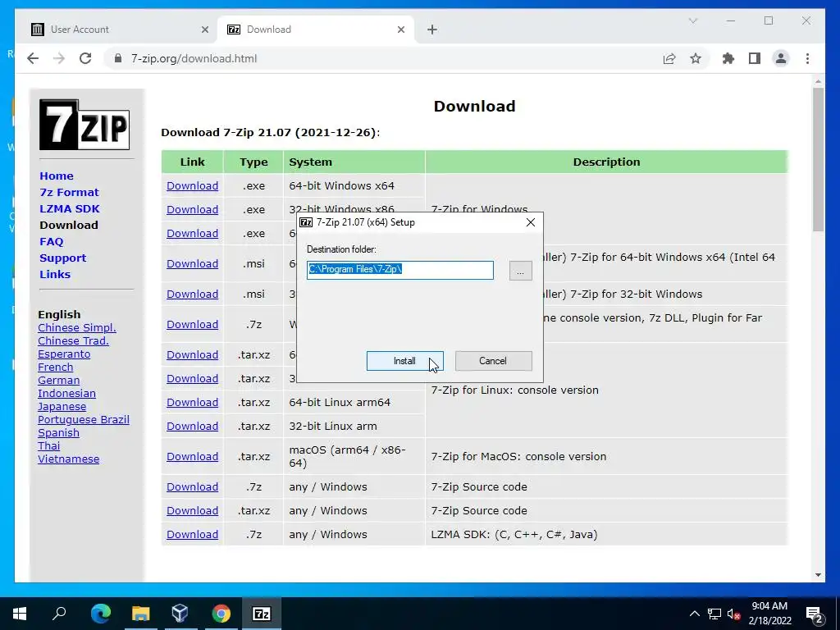Click the 7-Zip logo image
Viewport: 840px width, 630px height.
[84, 125]
